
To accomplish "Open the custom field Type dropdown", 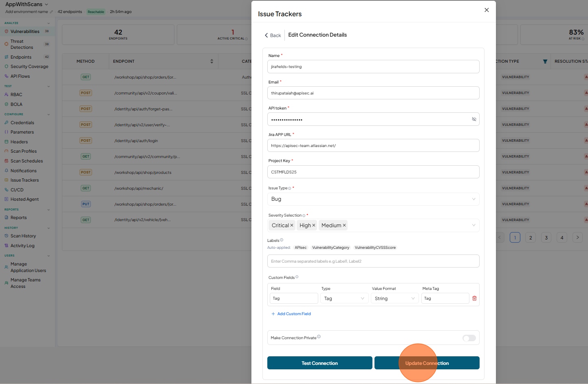I will click(x=344, y=298).
